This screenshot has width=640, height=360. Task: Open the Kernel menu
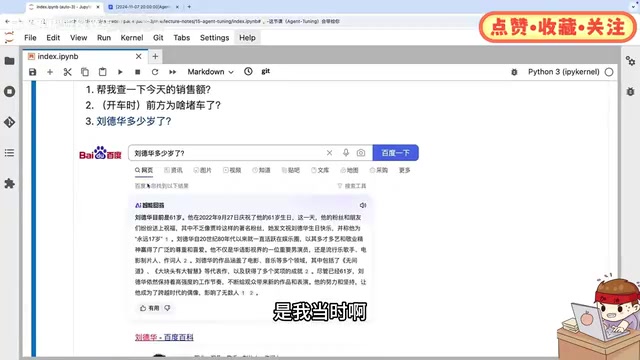[132, 38]
